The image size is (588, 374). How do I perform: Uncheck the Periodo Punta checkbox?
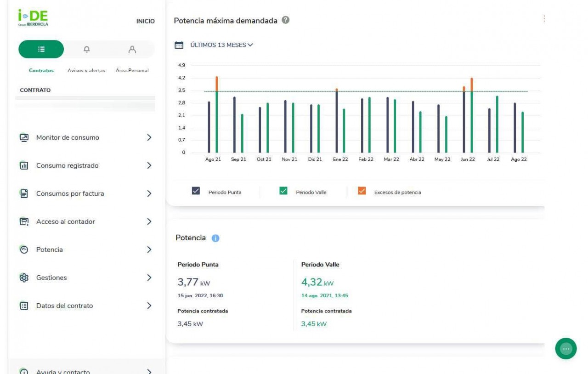(196, 192)
